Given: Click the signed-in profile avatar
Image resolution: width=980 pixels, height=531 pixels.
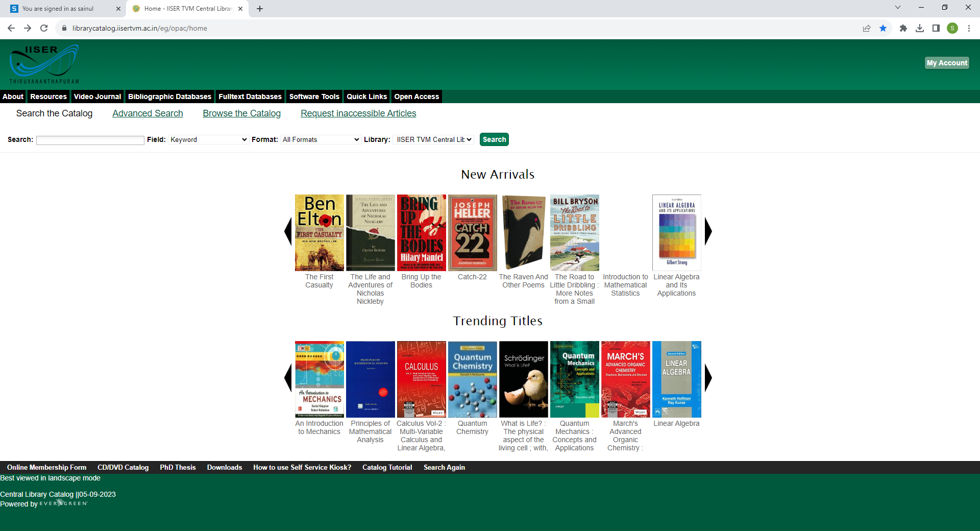Looking at the screenshot, I should coord(953,28).
